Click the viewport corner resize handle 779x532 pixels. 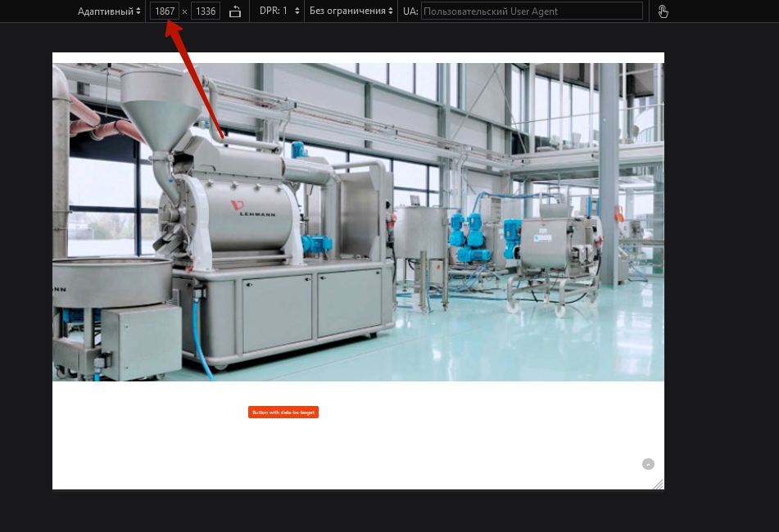click(657, 484)
